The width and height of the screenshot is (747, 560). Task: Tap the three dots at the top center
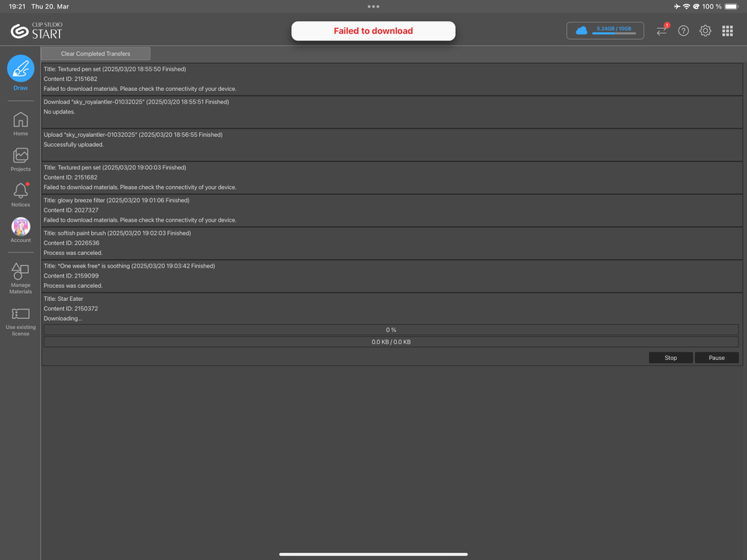[373, 7]
